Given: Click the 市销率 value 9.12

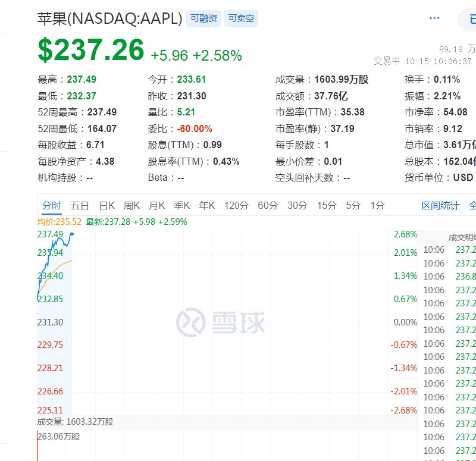Looking at the screenshot, I should (452, 128).
